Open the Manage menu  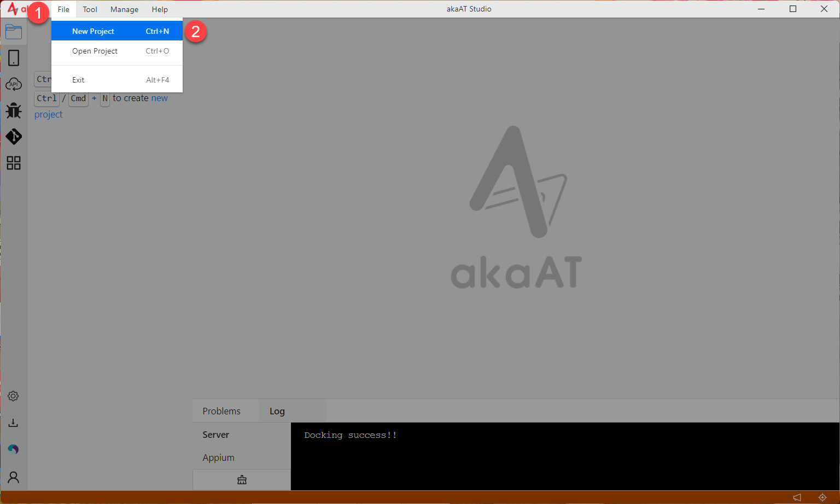[x=125, y=9]
